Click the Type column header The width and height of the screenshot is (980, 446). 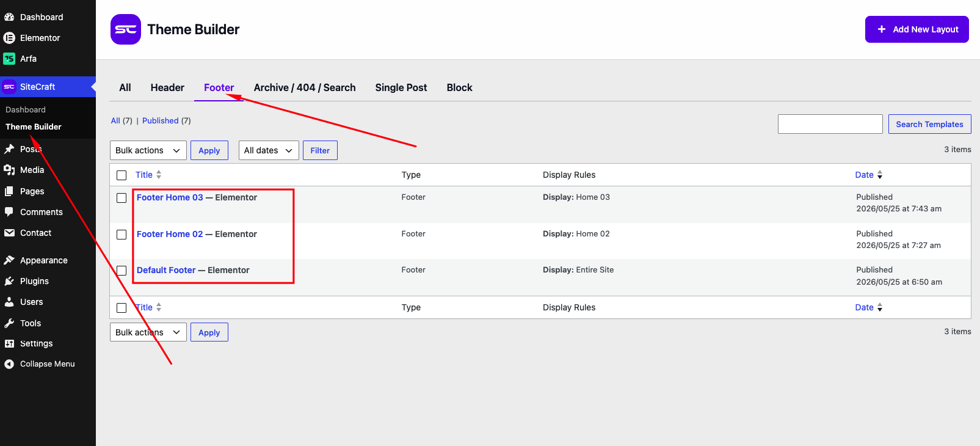pyautogui.click(x=411, y=175)
